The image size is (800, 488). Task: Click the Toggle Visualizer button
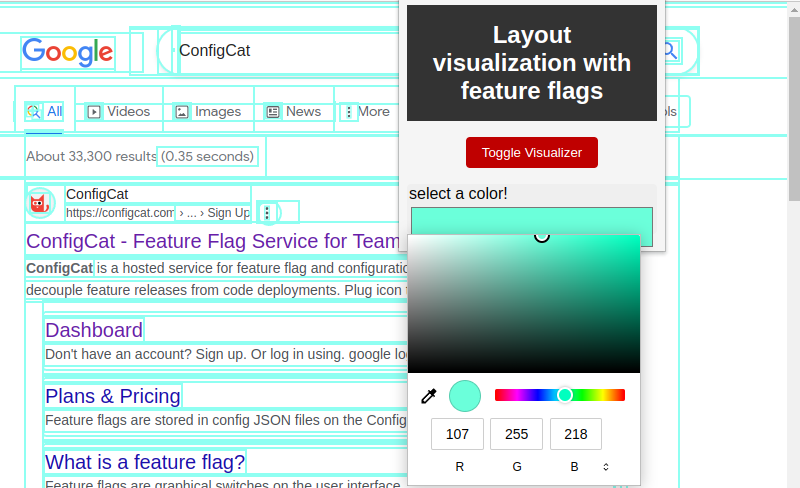click(532, 152)
